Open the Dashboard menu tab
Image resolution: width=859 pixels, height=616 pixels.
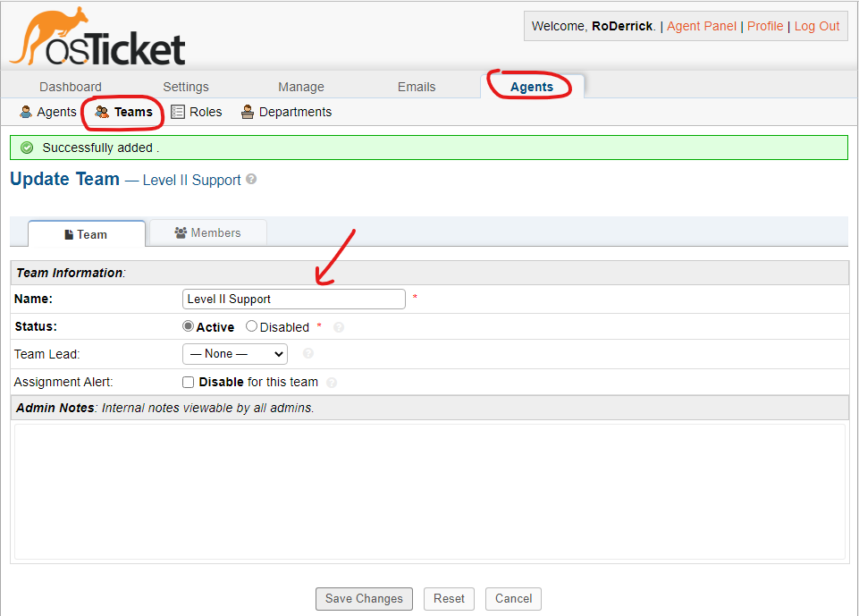(x=71, y=87)
